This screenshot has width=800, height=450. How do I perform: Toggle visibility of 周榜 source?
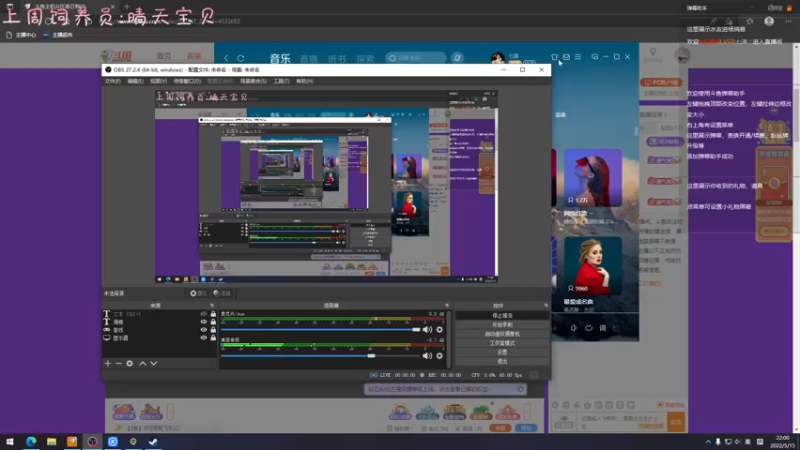coord(204,322)
